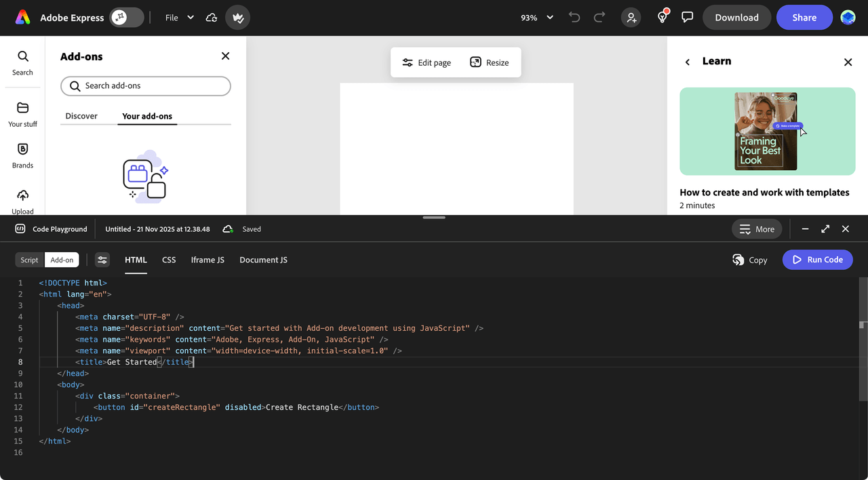Select the Brands sidebar icon
The width and height of the screenshot is (868, 480).
click(22, 155)
